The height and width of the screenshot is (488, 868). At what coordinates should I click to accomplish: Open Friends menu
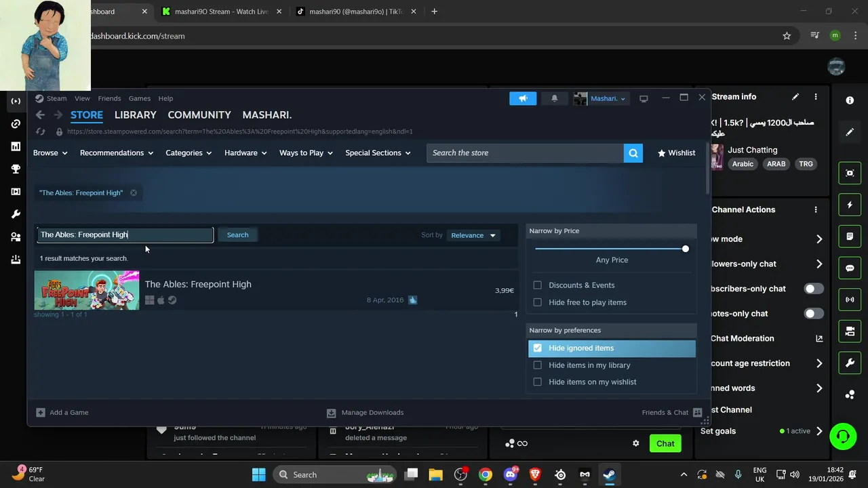[109, 98]
